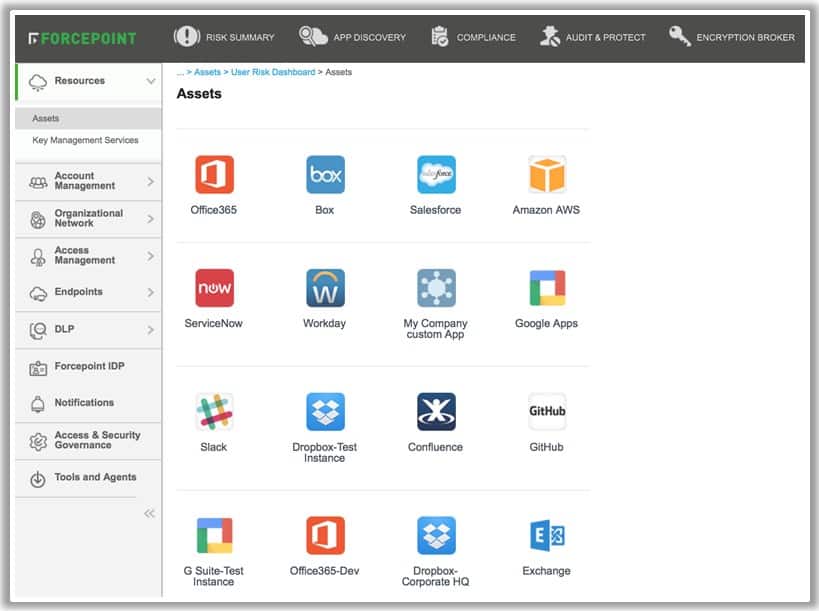Click the Risk Summary exclamation icon
This screenshot has height=611, width=819.
(x=186, y=37)
